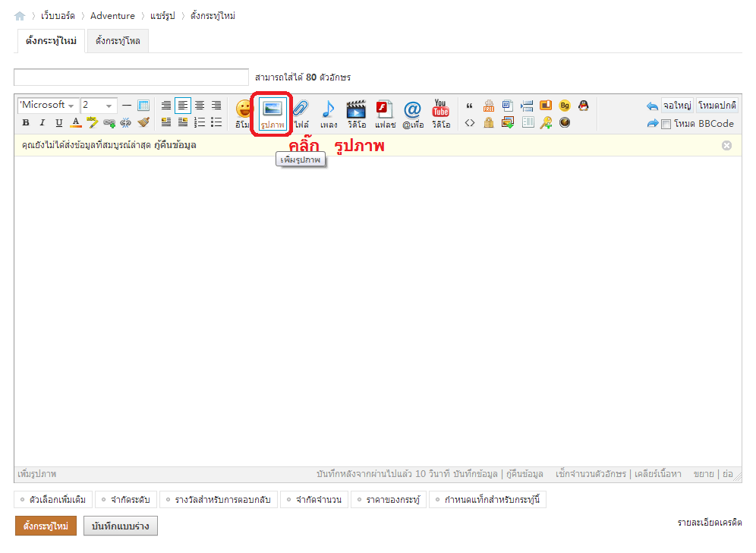Insert Flash content with the แฟลช icon
Viewport: 756px width, 553px height.
click(x=385, y=114)
